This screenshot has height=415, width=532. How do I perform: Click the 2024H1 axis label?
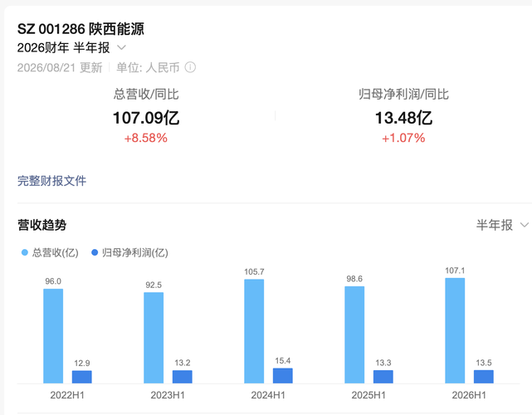[268, 395]
